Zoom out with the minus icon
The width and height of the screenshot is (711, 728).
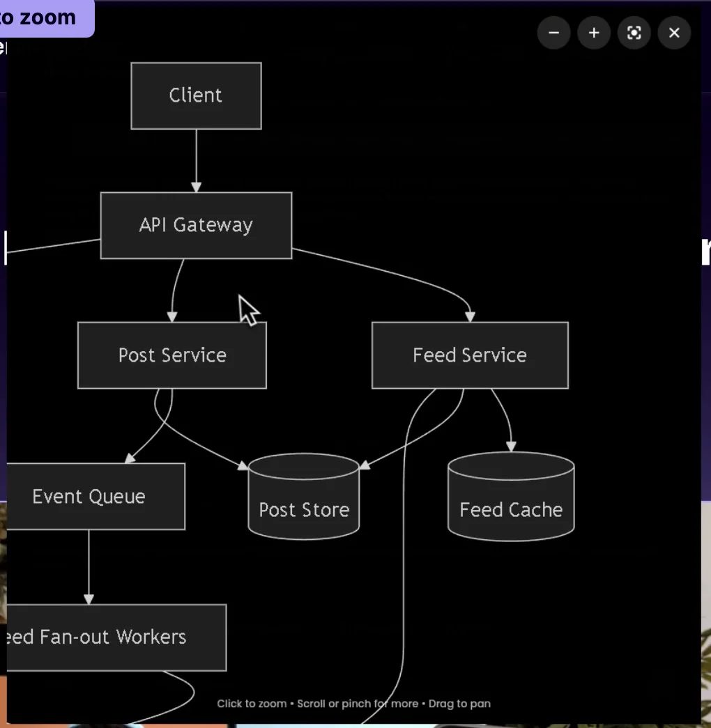553,33
